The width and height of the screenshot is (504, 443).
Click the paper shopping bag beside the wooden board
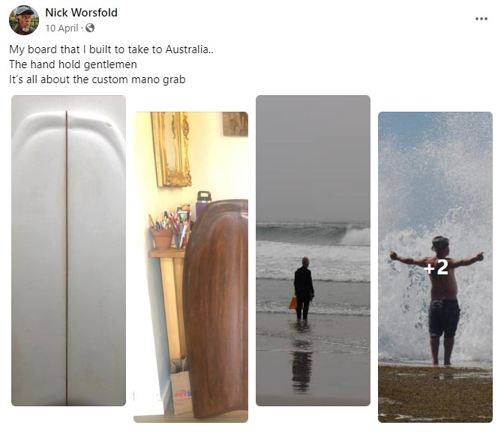181,388
